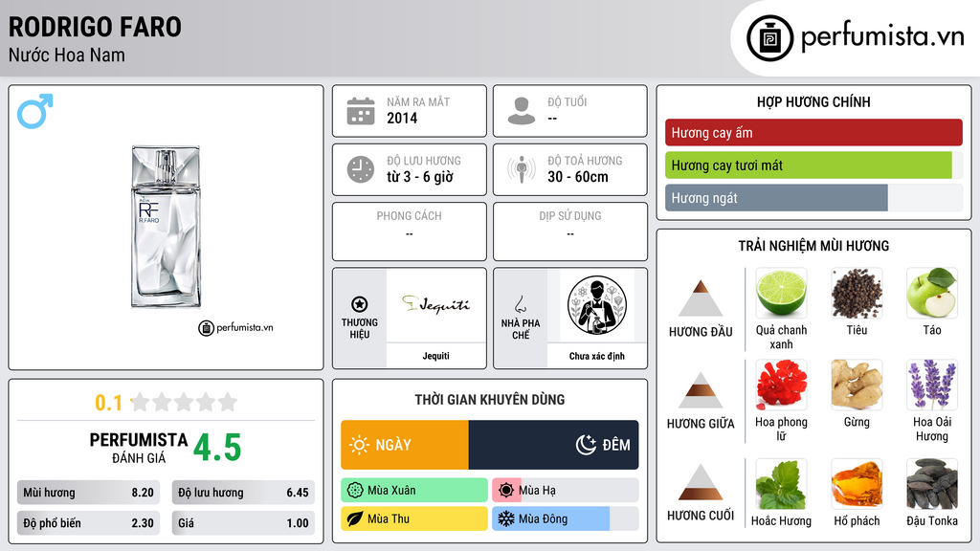Click the black pepper Tiêu image

pyautogui.click(x=857, y=293)
